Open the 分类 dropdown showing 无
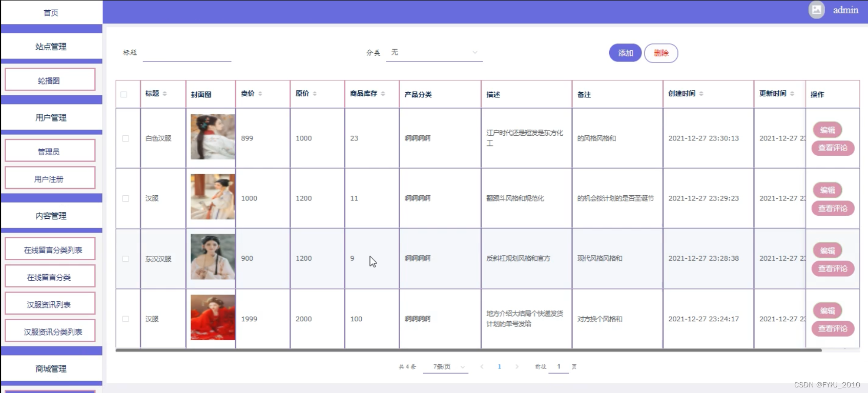Viewport: 868px width, 393px height. tap(435, 52)
